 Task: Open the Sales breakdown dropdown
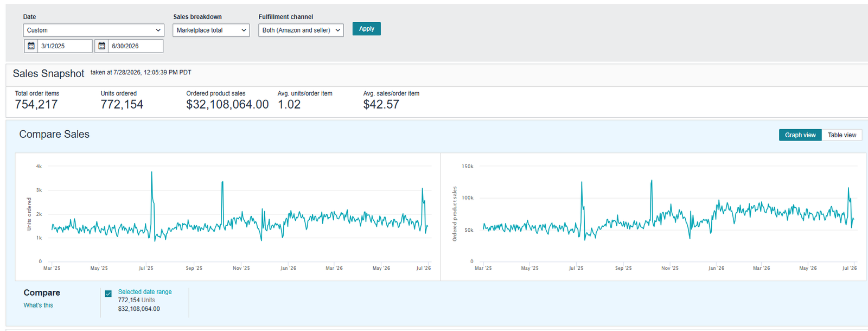click(211, 30)
